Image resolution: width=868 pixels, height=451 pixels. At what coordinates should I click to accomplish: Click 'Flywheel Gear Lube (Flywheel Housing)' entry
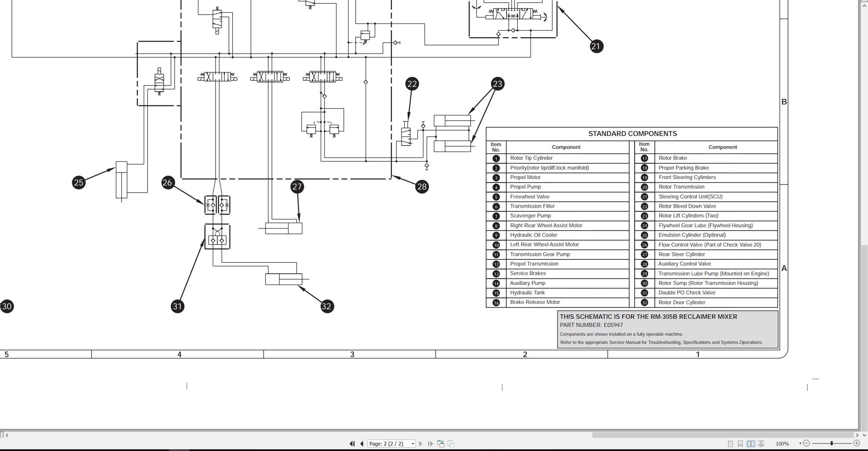[x=706, y=225]
